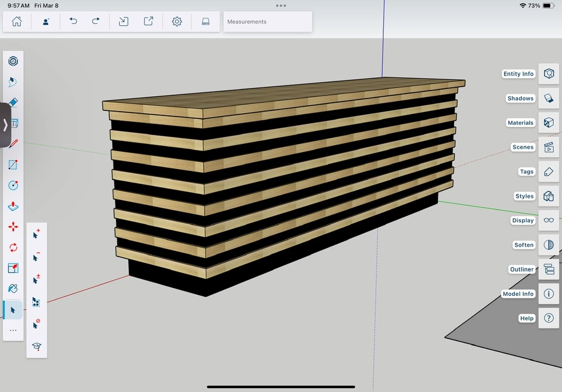Enable add-to-selection arrow mode
Viewport: 562px width, 392px height.
coord(37,234)
